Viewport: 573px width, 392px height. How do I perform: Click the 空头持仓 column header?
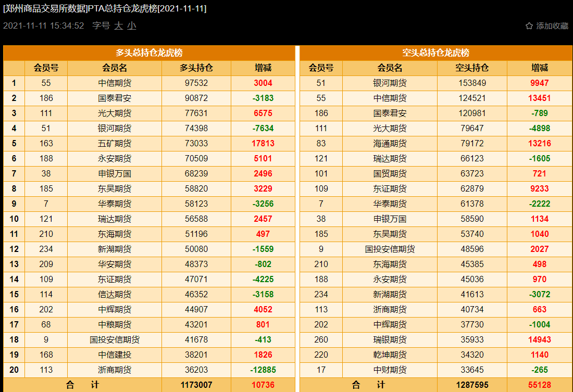[472, 68]
